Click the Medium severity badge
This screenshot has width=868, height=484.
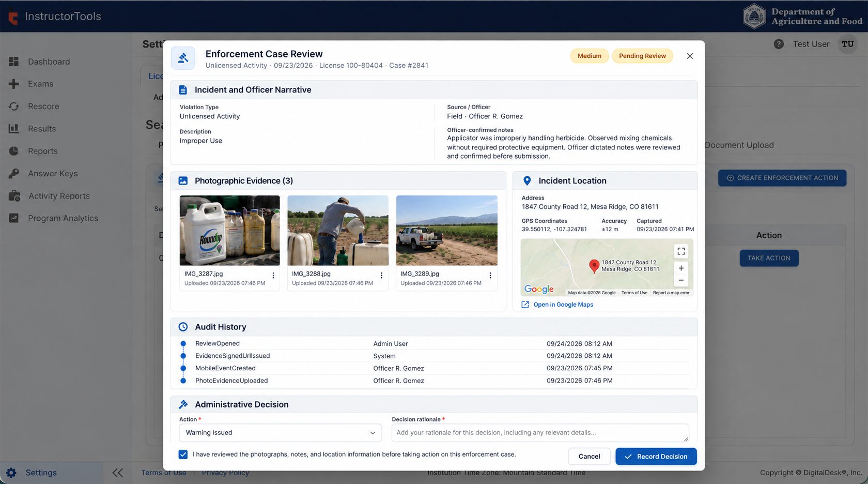click(x=590, y=56)
